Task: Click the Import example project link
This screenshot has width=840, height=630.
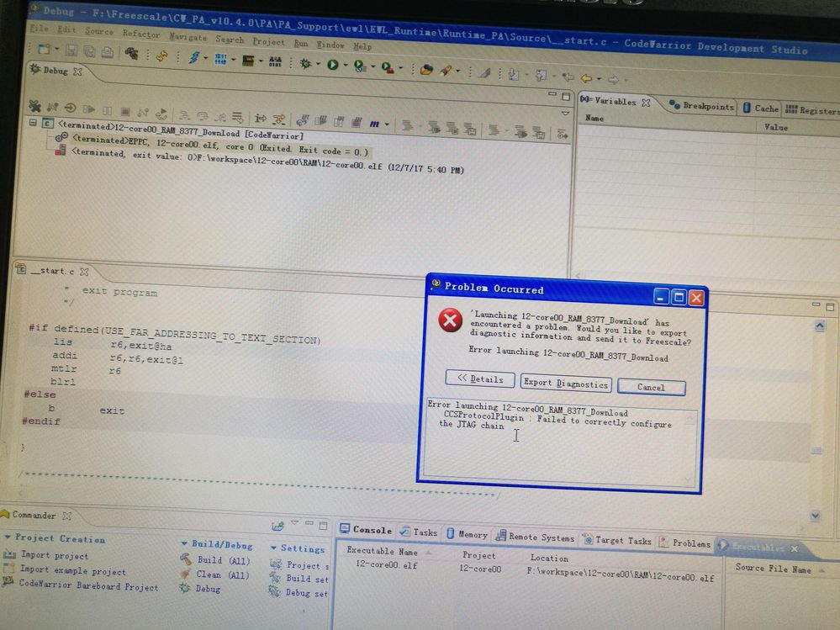Action: [x=73, y=570]
